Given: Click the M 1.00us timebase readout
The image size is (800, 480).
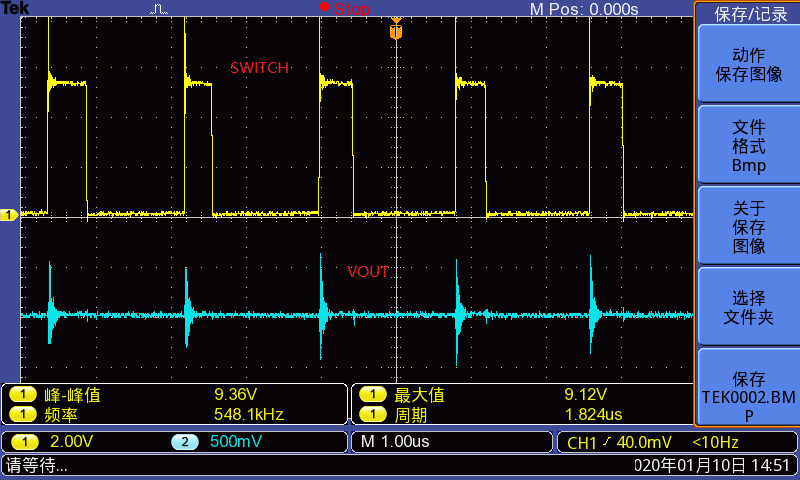Looking at the screenshot, I should coord(395,442).
